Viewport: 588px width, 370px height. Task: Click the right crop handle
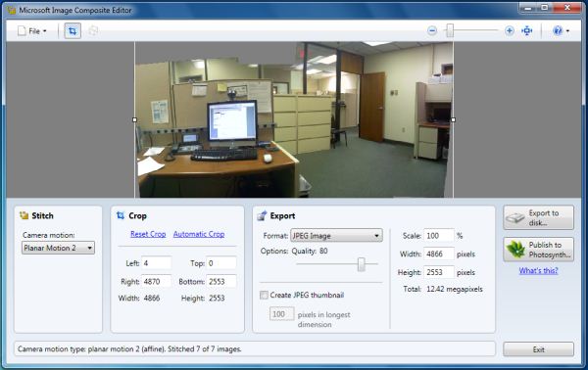click(x=454, y=119)
